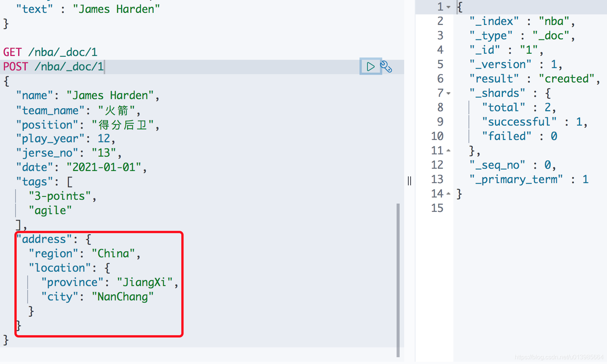Click the fold marker at response line 14
Screen dimensions: 607x364
448,194
